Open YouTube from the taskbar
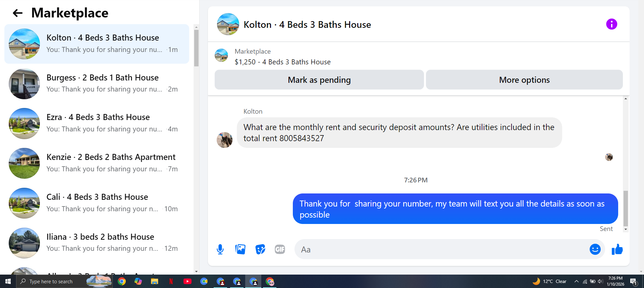Screen dimensions: 644x288 187,281
